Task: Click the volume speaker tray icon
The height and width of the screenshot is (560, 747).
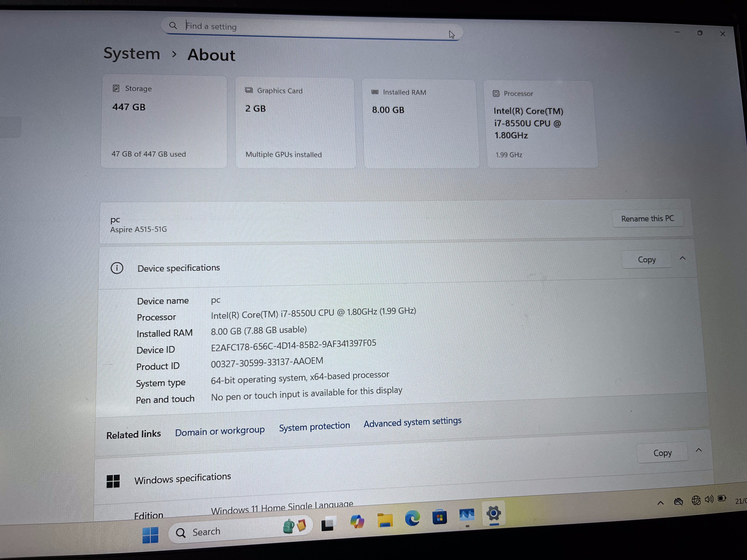Action: point(709,499)
